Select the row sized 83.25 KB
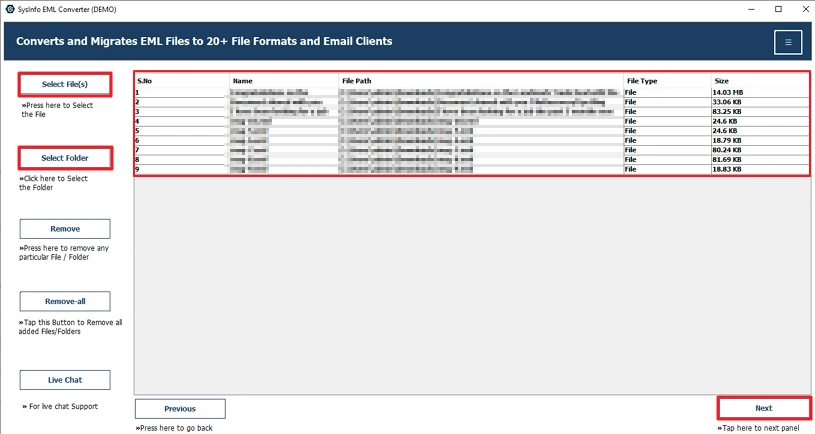815x434 pixels. point(471,112)
